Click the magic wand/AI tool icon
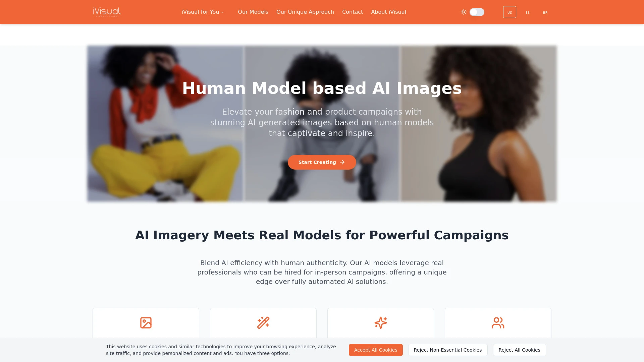 263,323
